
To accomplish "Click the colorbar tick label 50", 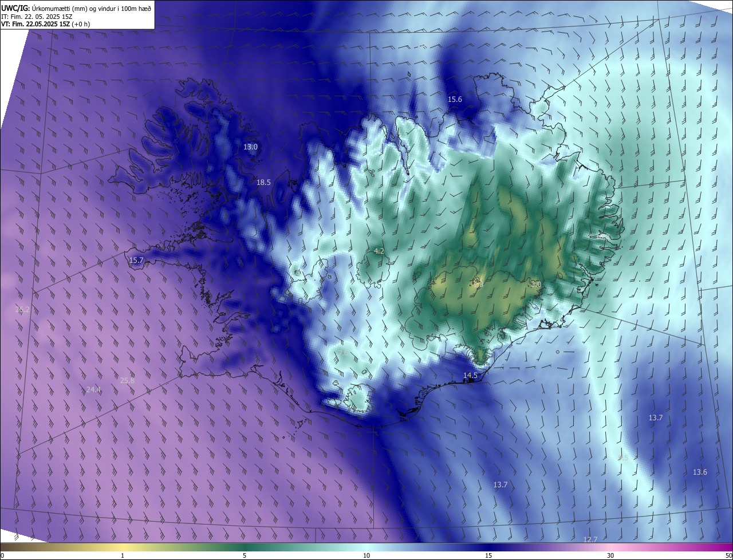I will (x=728, y=555).
